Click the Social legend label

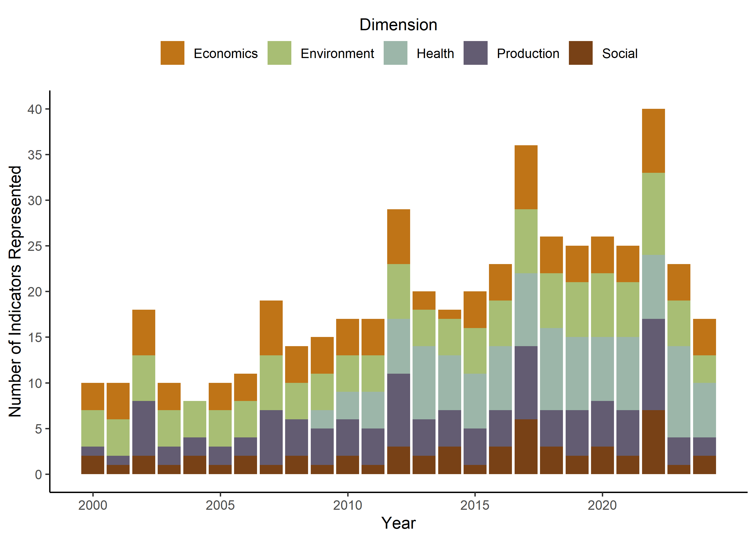tap(620, 53)
